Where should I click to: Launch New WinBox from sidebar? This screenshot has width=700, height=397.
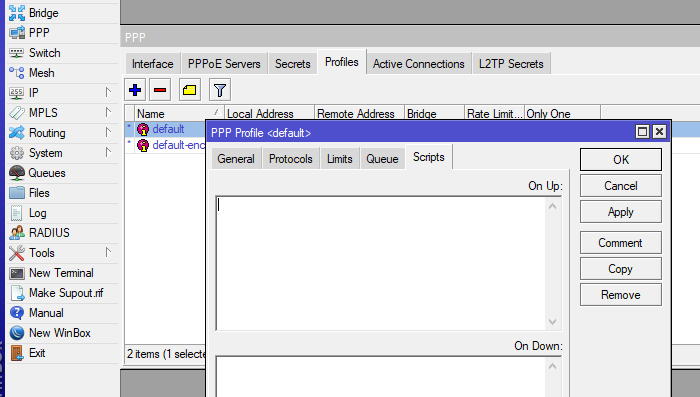tap(62, 333)
